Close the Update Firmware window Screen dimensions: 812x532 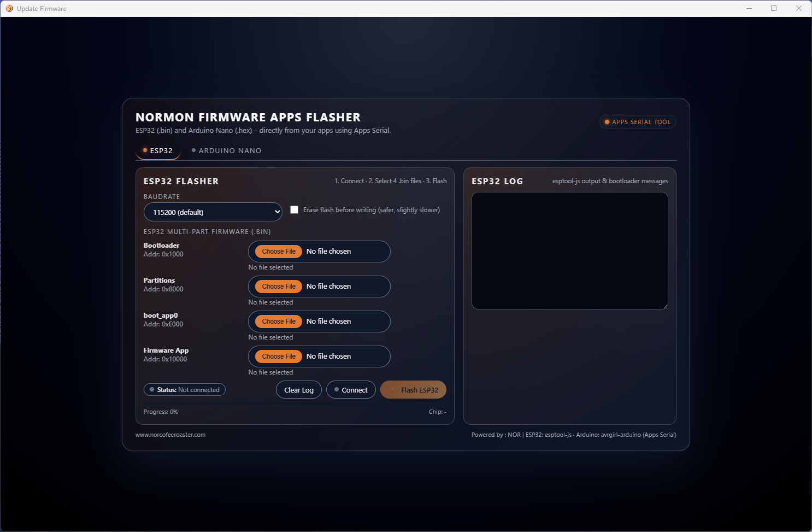pos(799,8)
